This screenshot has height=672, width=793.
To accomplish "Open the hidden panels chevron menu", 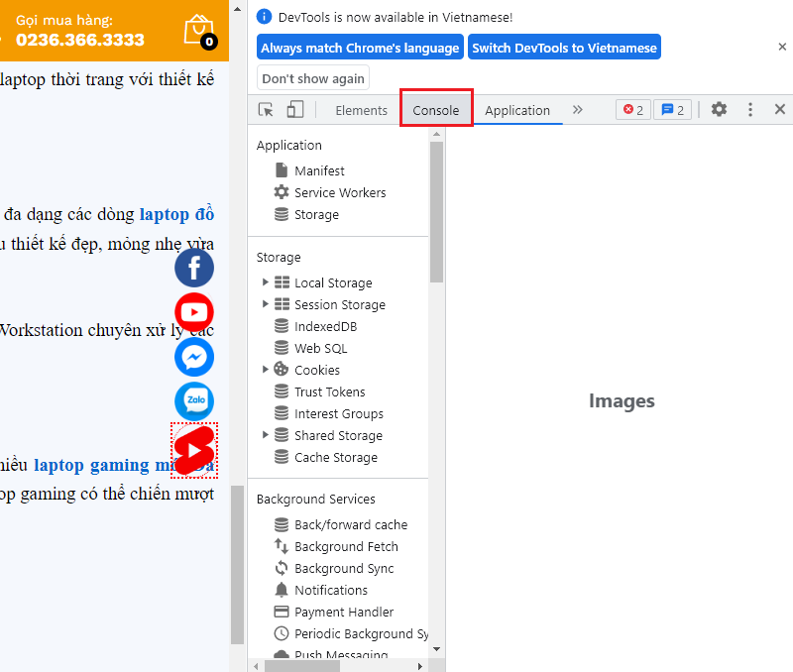I will pyautogui.click(x=578, y=110).
